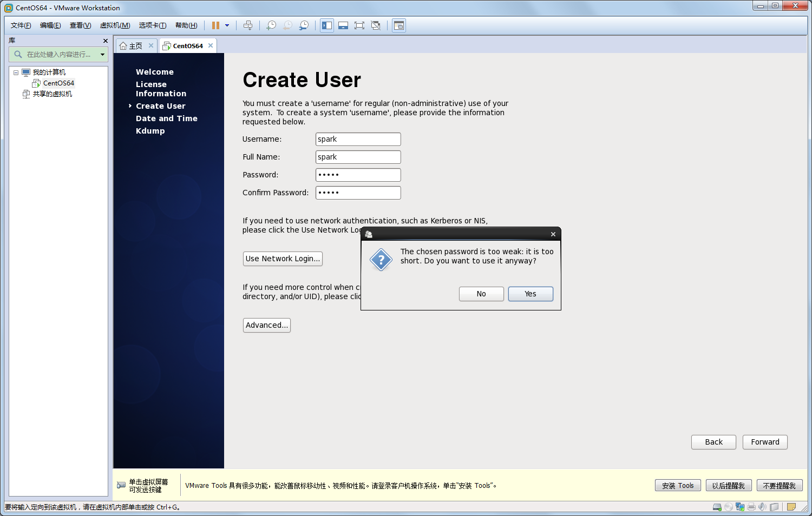This screenshot has width=812, height=516.
Task: Take a snapshot of the virtual machine
Action: [x=271, y=25]
